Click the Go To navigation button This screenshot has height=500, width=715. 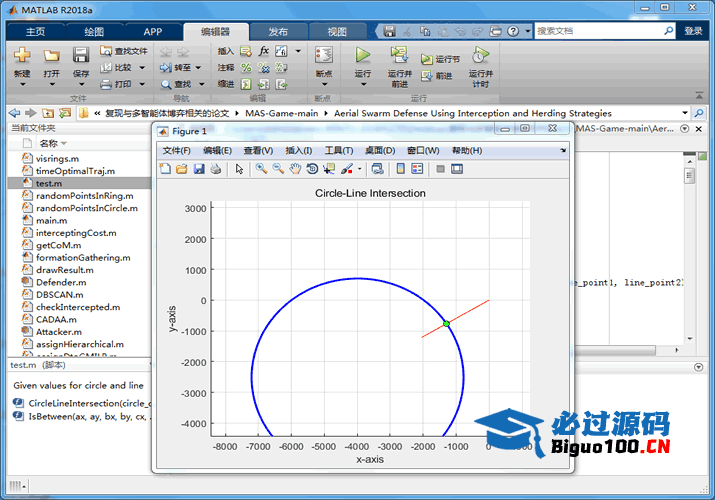pyautogui.click(x=176, y=67)
